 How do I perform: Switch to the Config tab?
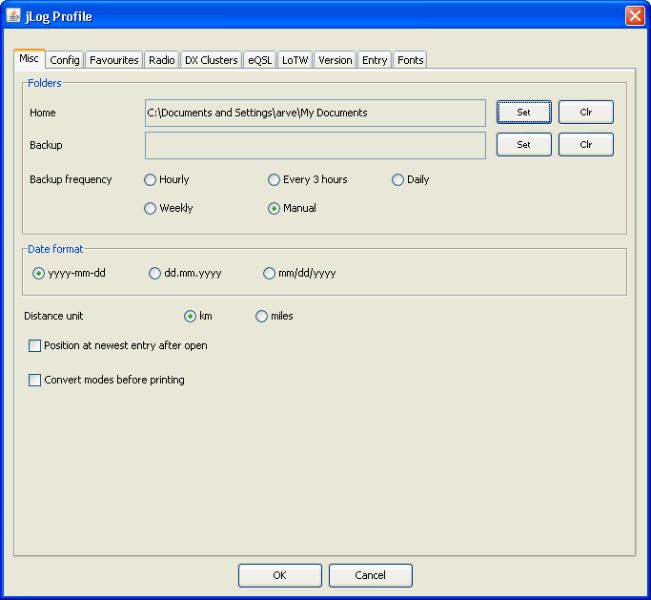coord(65,60)
